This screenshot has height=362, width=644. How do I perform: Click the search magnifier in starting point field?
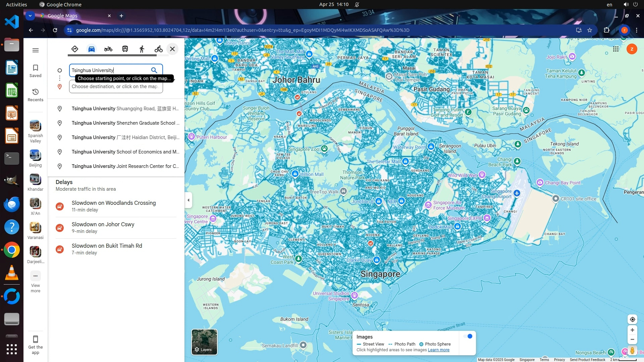tap(154, 70)
